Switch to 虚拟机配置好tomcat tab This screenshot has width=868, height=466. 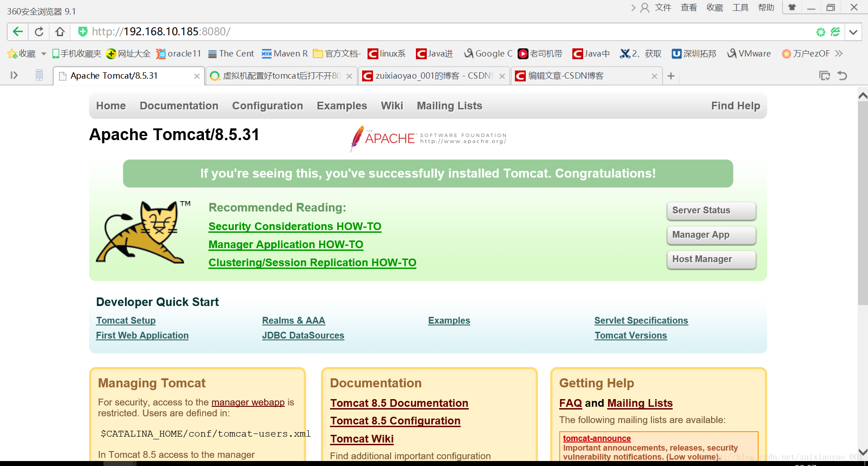[281, 76]
